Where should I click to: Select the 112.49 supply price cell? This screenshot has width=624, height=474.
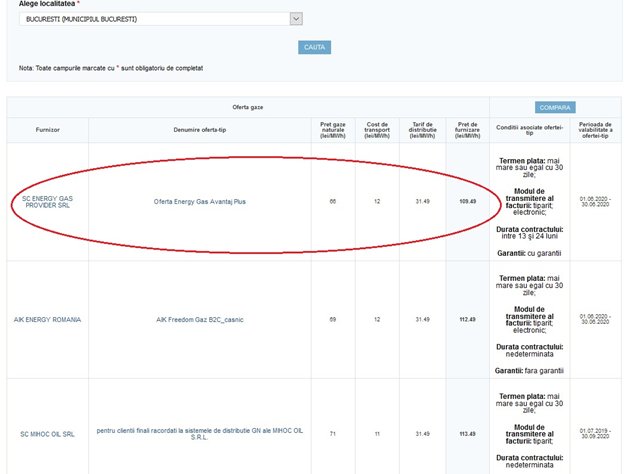467,319
